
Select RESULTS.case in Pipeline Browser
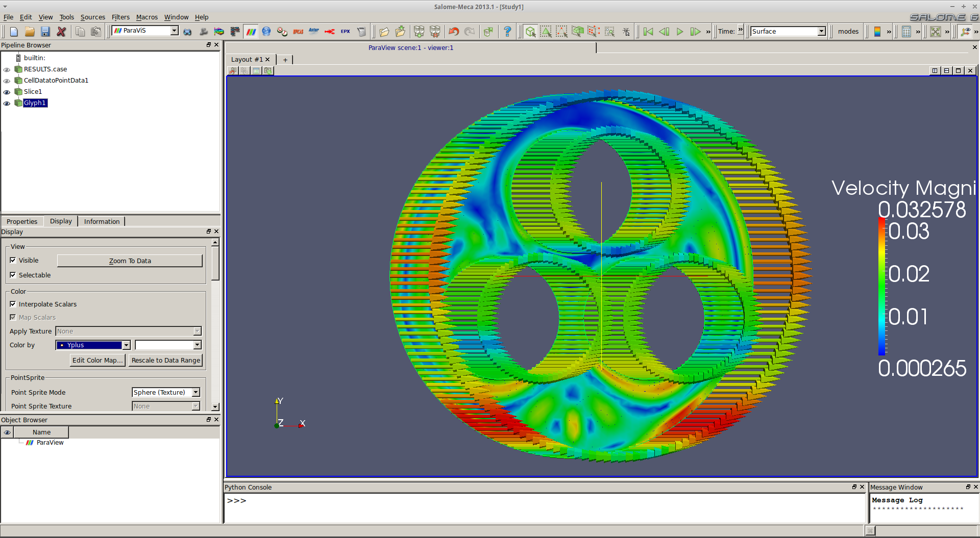click(45, 69)
